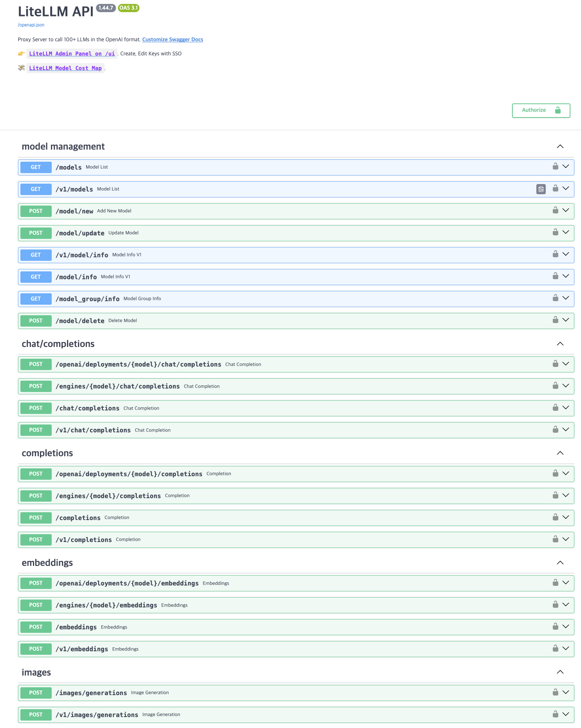This screenshot has width=581, height=728.
Task: Click the lock icon on GET /model/info row
Action: (x=555, y=276)
